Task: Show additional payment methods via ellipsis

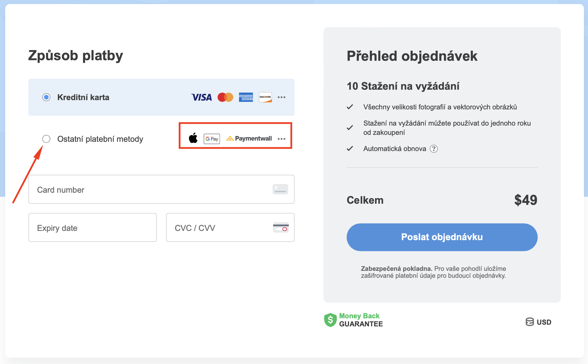Action: pos(282,139)
